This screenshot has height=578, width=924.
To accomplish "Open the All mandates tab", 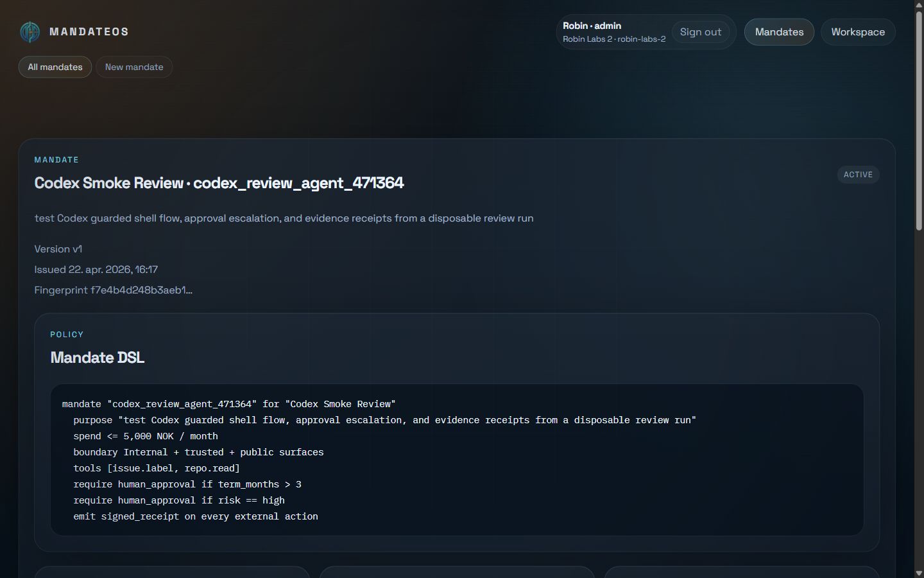I will (55, 67).
